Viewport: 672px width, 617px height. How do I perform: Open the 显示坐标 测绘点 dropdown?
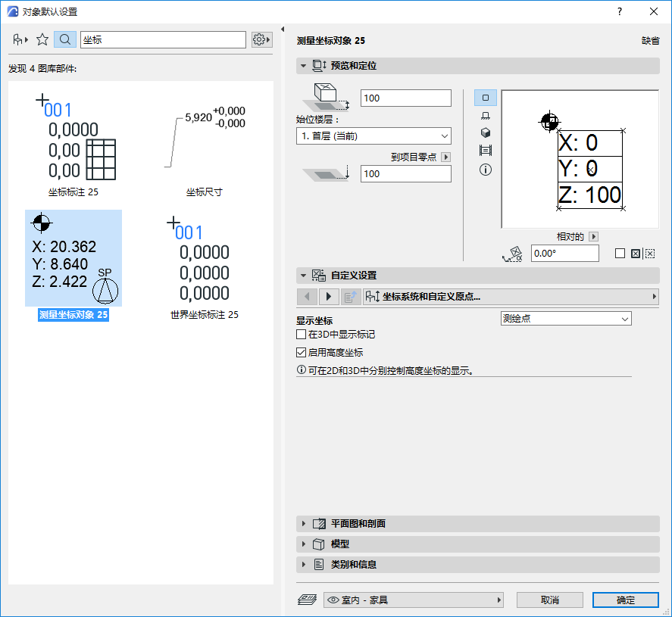coord(567,318)
